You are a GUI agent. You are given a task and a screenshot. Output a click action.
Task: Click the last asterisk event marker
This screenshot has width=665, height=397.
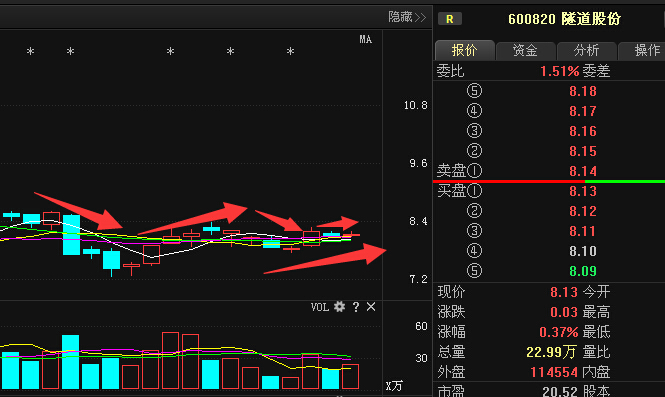click(290, 52)
